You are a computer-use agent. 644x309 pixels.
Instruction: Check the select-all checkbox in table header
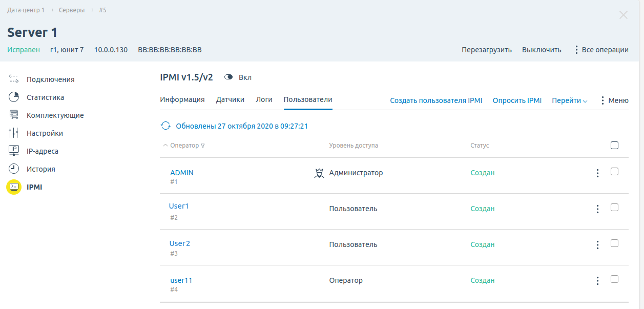click(x=614, y=146)
